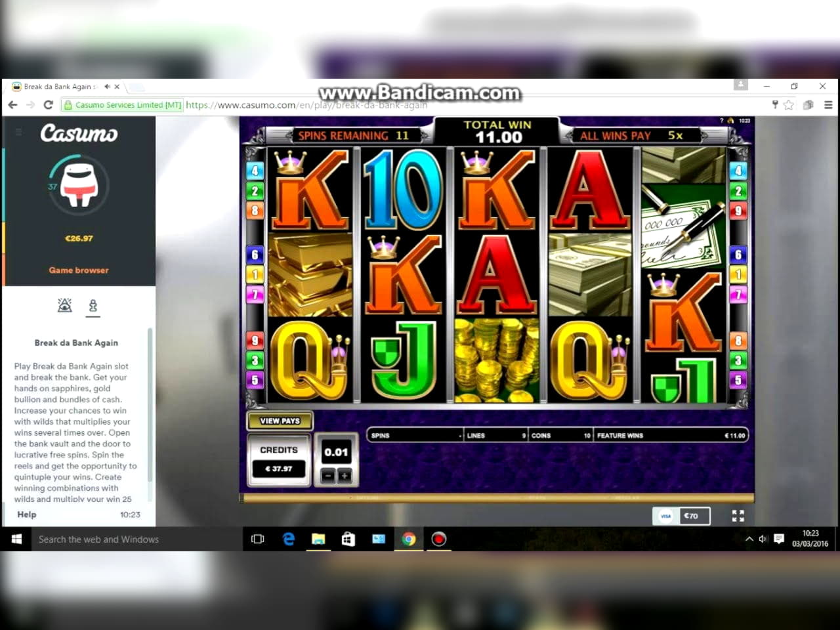Open the Bandicam recorder taskbar icon
The image size is (840, 630).
point(439,539)
